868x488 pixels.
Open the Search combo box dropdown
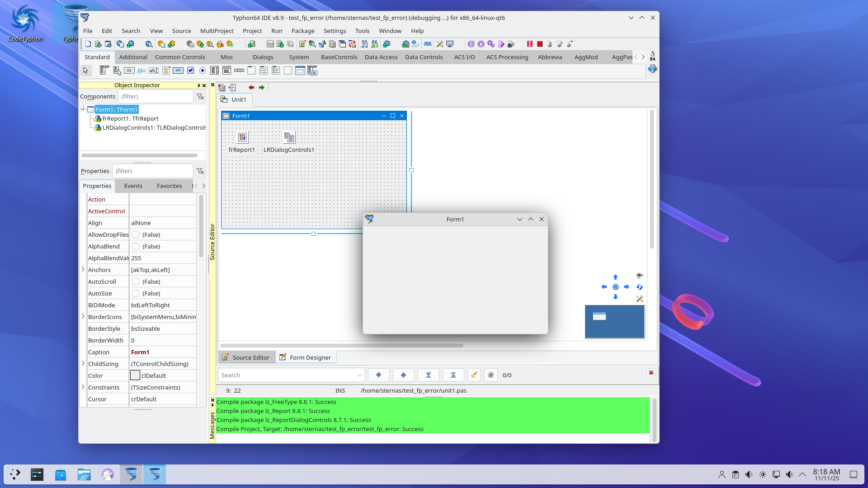359,375
